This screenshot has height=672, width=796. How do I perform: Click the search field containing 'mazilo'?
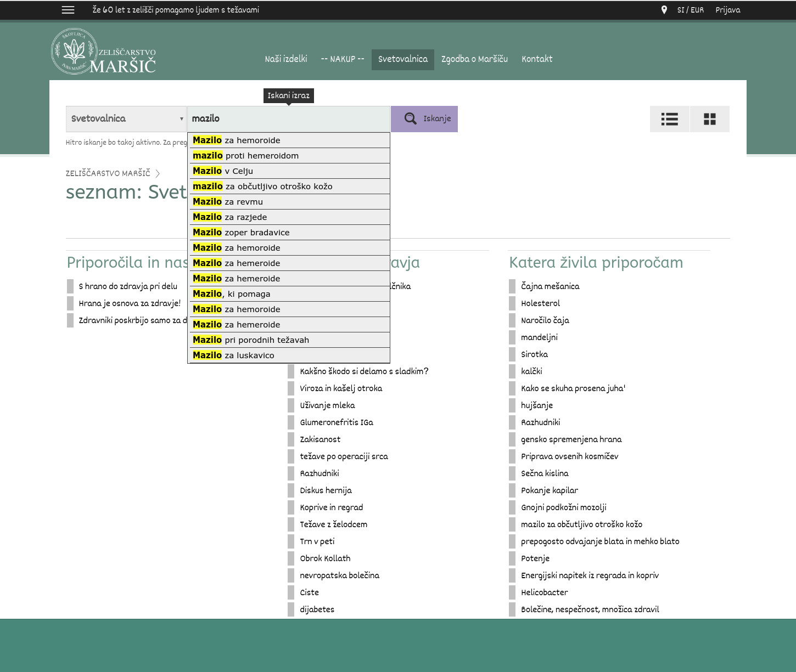coord(288,119)
